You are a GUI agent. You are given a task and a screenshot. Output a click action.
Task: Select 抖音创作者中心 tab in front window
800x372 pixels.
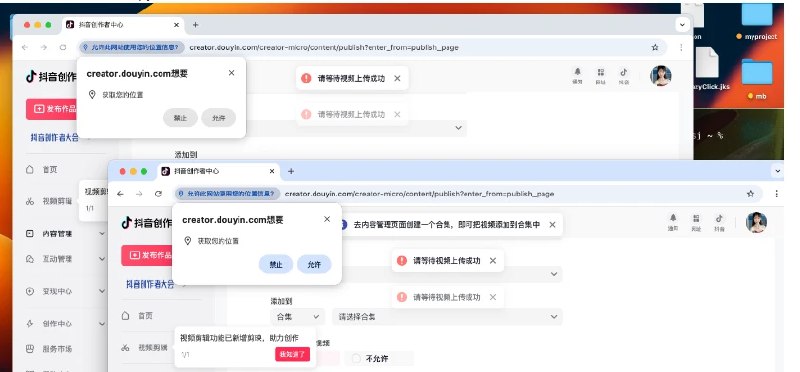point(218,171)
